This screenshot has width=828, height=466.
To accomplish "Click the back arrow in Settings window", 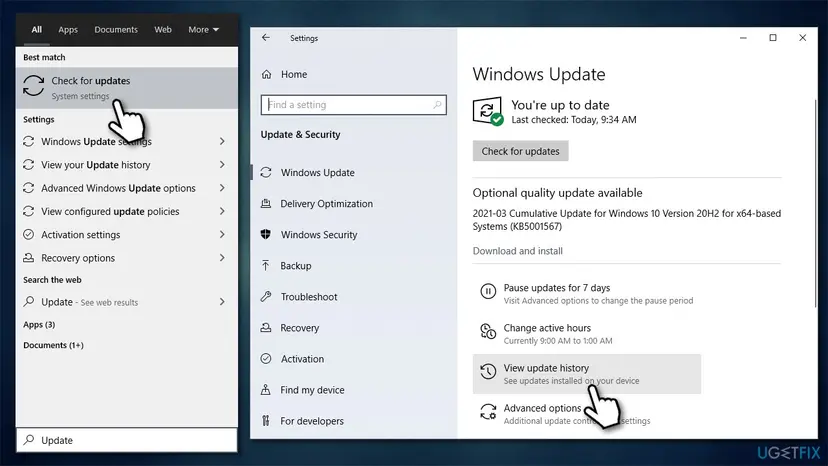I will coord(266,38).
